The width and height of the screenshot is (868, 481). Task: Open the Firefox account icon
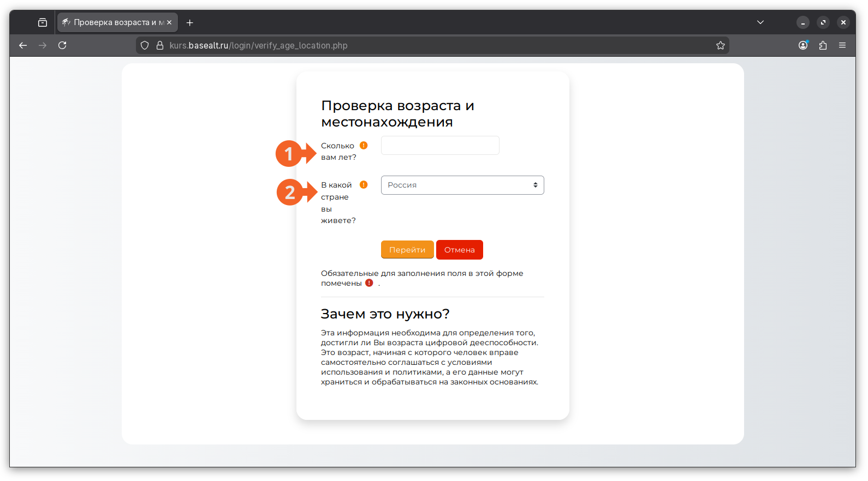pyautogui.click(x=802, y=45)
